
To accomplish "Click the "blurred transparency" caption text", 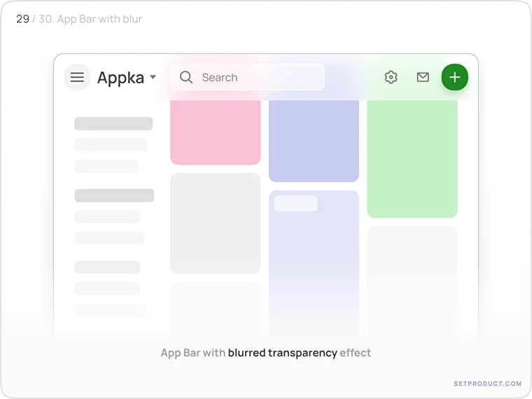I will (282, 353).
